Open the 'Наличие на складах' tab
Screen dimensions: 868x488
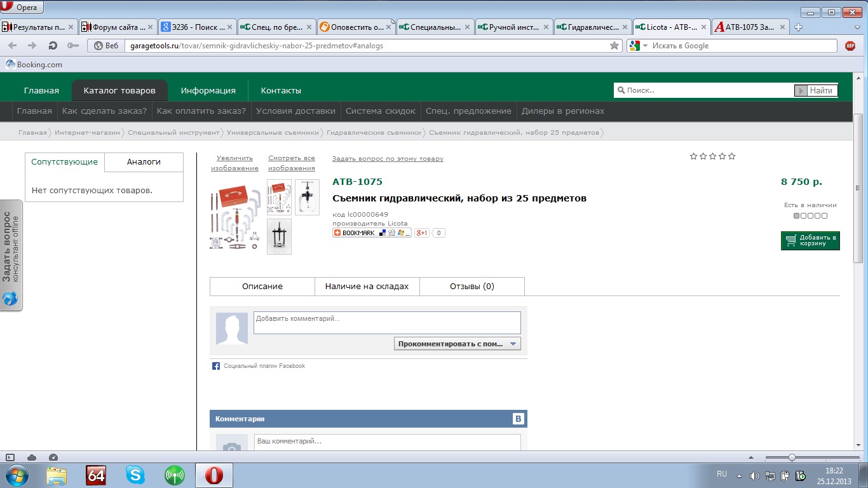pos(367,287)
